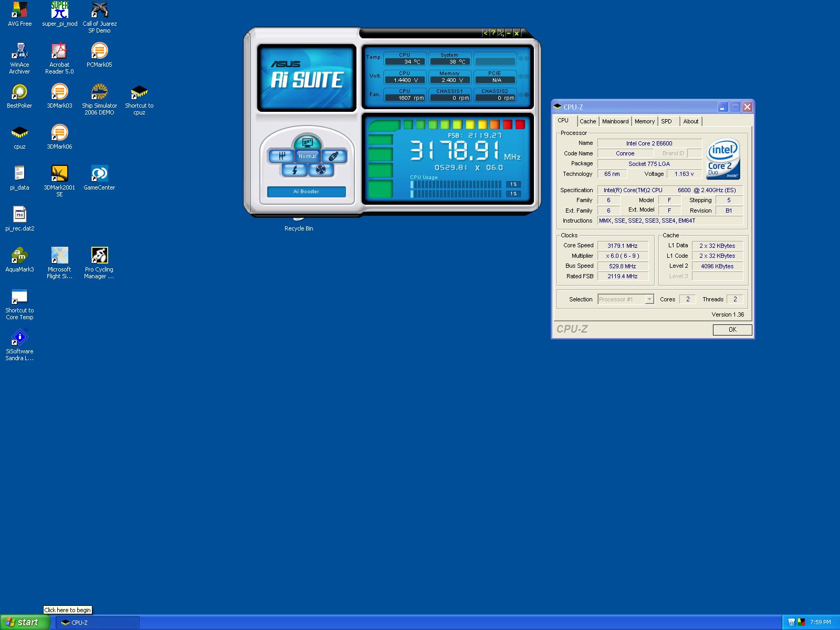Toggle Celsius/Fahrenheit unit in AI Suite
Screen dimensions: 840x630
(501, 33)
